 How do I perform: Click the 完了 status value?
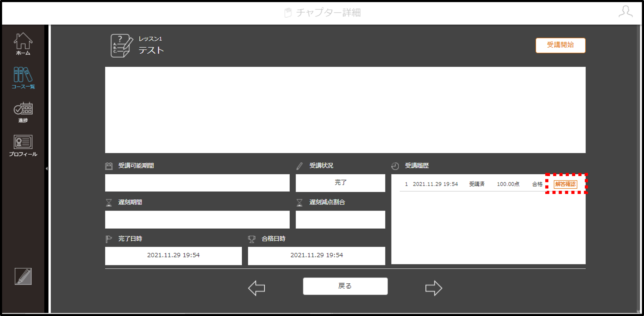coord(340,183)
